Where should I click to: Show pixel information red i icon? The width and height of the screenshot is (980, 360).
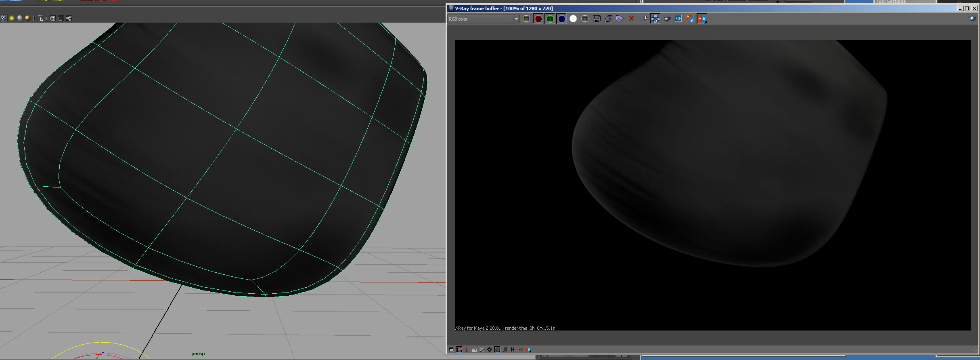point(467,349)
